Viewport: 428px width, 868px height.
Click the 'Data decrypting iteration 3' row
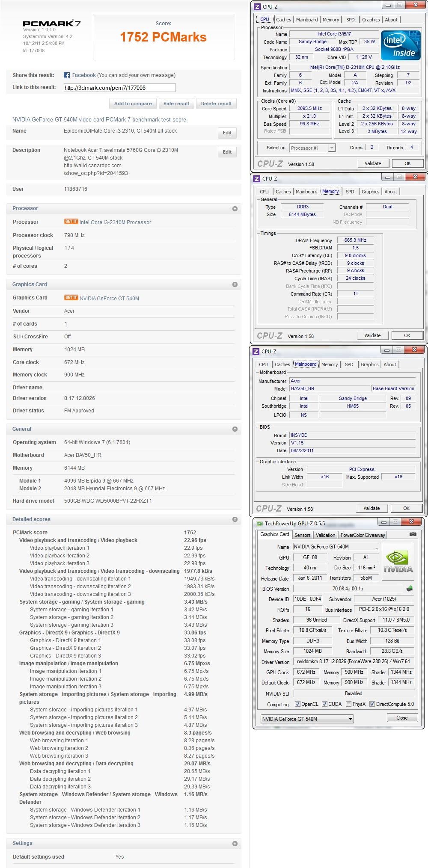click(124, 787)
